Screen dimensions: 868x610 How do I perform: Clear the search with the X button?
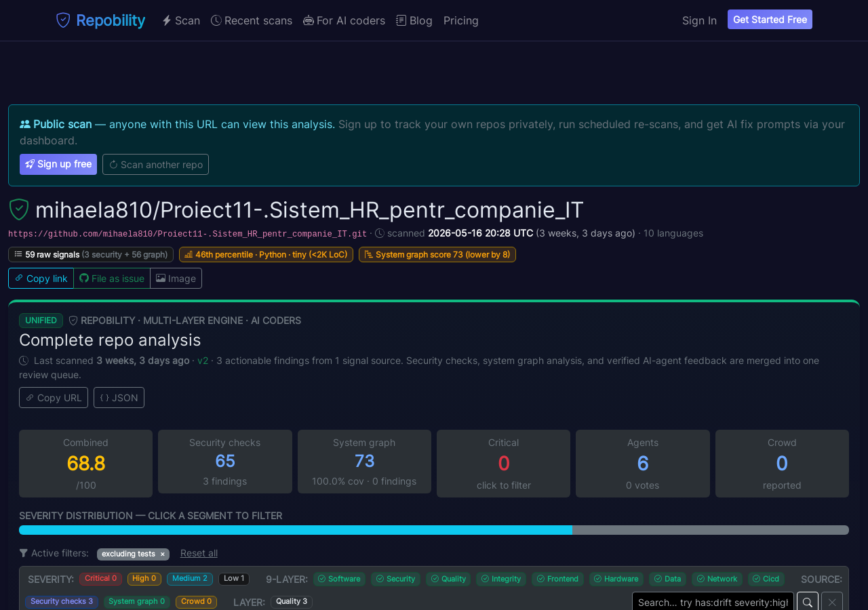point(832,603)
